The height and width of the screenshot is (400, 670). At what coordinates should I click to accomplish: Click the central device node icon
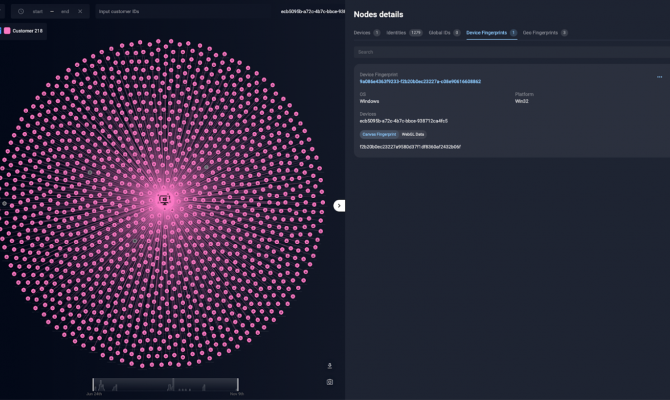pyautogui.click(x=165, y=200)
